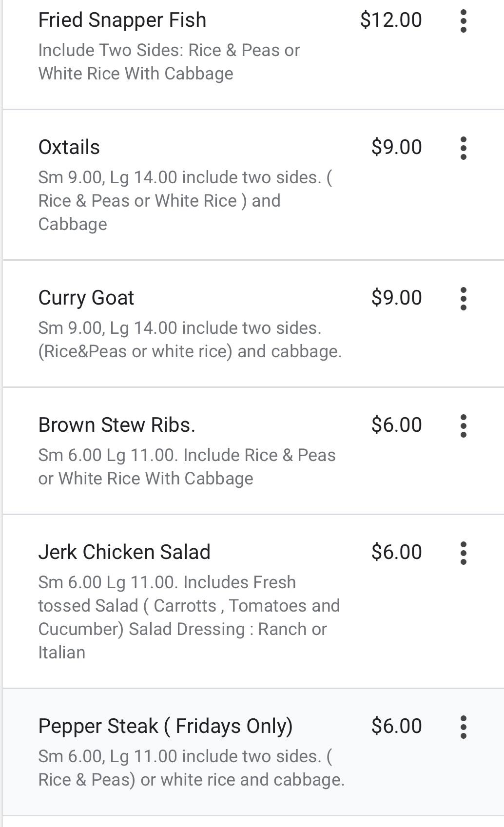
Task: Click the Oxtails sides description text
Action: click(185, 201)
